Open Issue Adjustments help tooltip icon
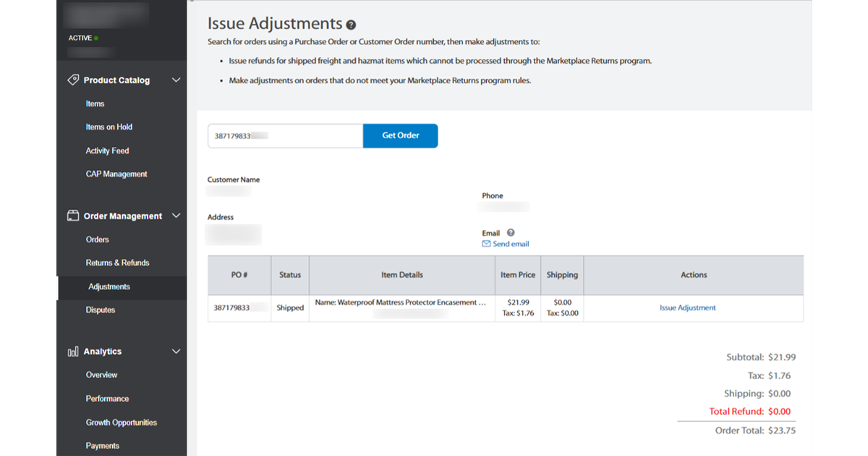Image resolution: width=868 pixels, height=456 pixels. (352, 24)
